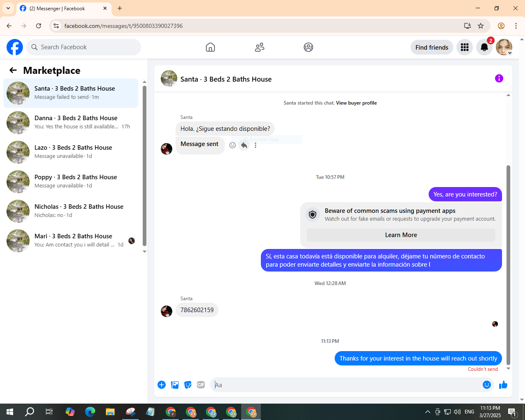Click the Yes, are you interested? message
Viewport: 525px width, 420px height.
[x=465, y=194]
